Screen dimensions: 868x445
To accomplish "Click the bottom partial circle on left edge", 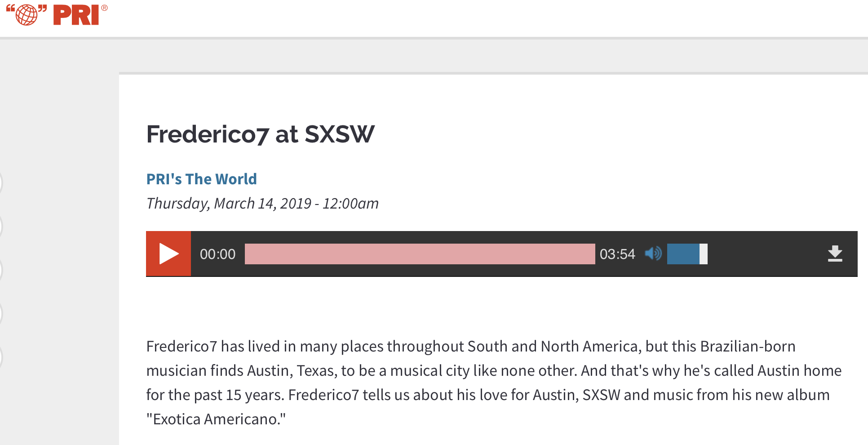I will pyautogui.click(x=1, y=357).
